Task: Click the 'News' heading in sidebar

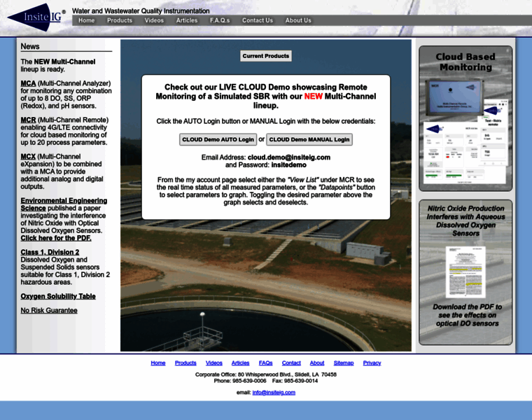Action: coord(30,46)
